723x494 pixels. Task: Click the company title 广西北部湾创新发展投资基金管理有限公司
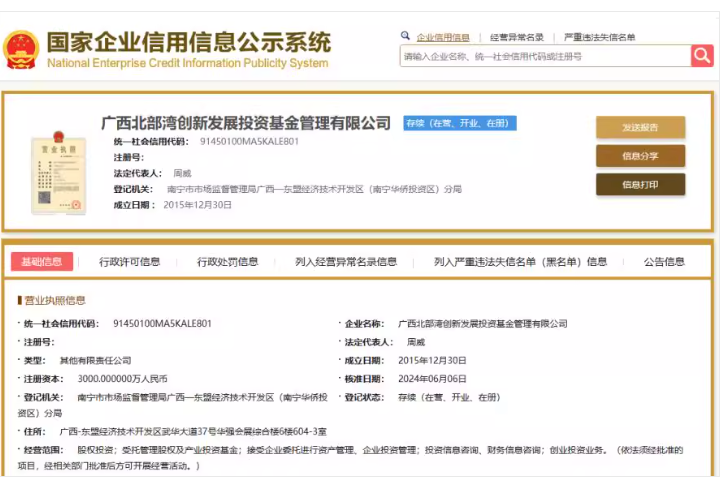tap(246, 123)
